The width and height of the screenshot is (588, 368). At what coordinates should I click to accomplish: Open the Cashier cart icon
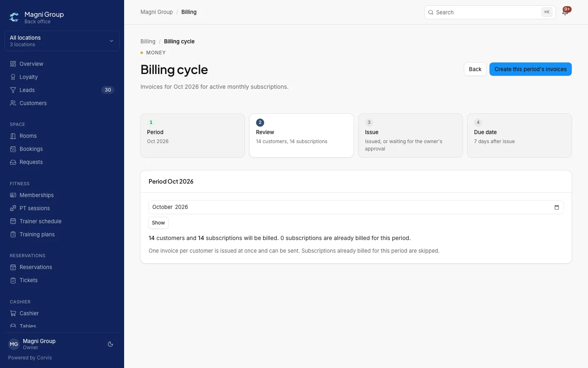(13, 313)
